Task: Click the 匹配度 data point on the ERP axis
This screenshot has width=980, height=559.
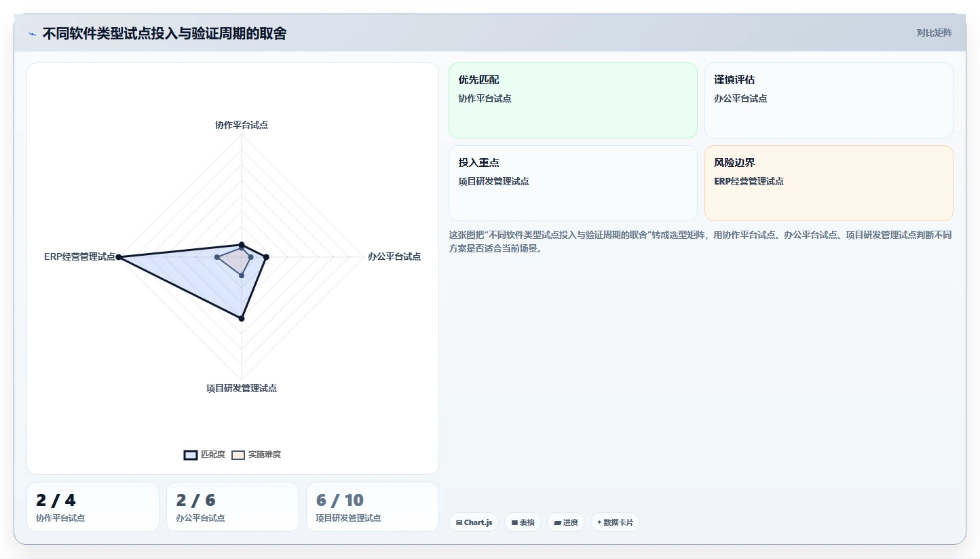Action: pos(118,257)
